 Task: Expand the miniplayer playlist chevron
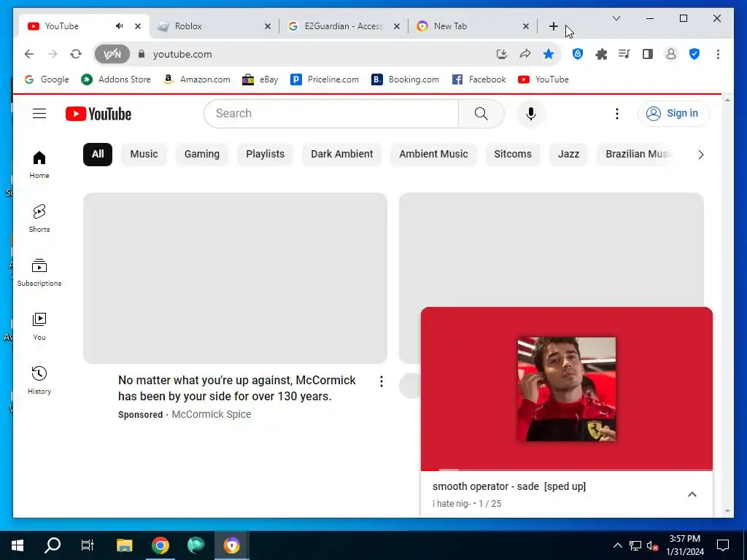[x=692, y=494]
